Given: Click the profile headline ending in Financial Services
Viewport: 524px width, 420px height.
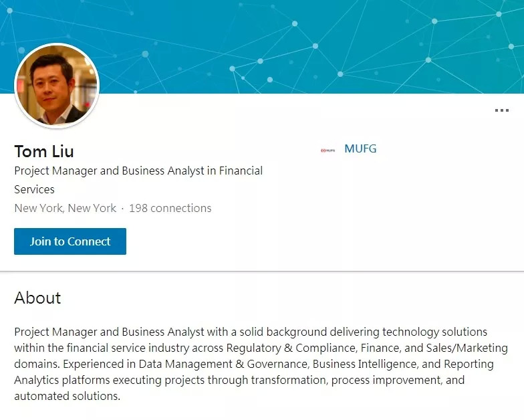Looking at the screenshot, I should tap(138, 179).
